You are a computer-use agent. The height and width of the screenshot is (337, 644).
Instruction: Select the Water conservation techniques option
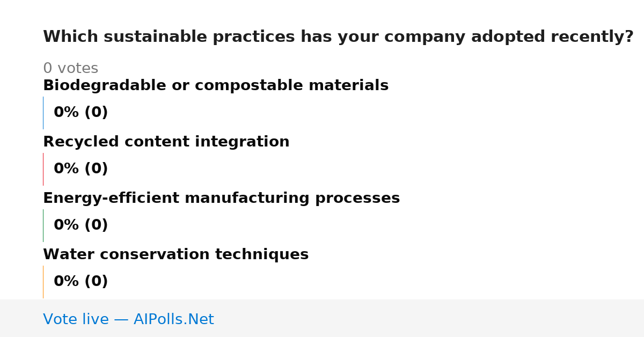pyautogui.click(x=176, y=255)
